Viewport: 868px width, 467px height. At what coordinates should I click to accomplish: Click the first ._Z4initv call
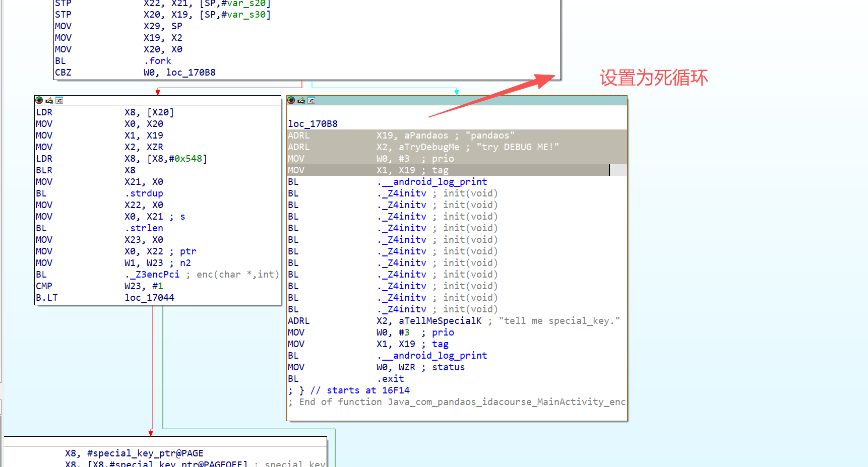[x=401, y=193]
